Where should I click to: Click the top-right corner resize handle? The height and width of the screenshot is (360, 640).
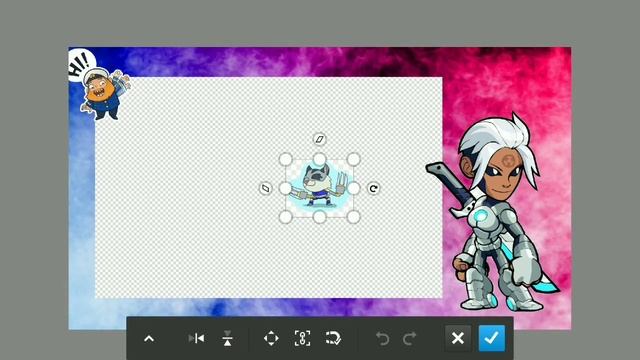pos(353,159)
